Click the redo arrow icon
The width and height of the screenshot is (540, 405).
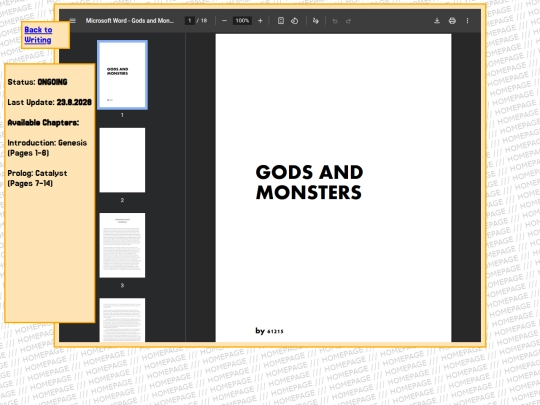[349, 21]
